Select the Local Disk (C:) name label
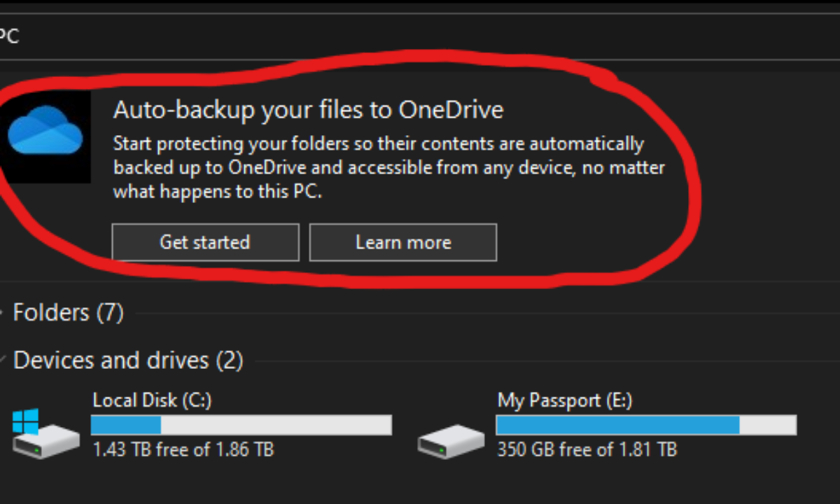Viewport: 840px width, 504px height. pos(152,400)
